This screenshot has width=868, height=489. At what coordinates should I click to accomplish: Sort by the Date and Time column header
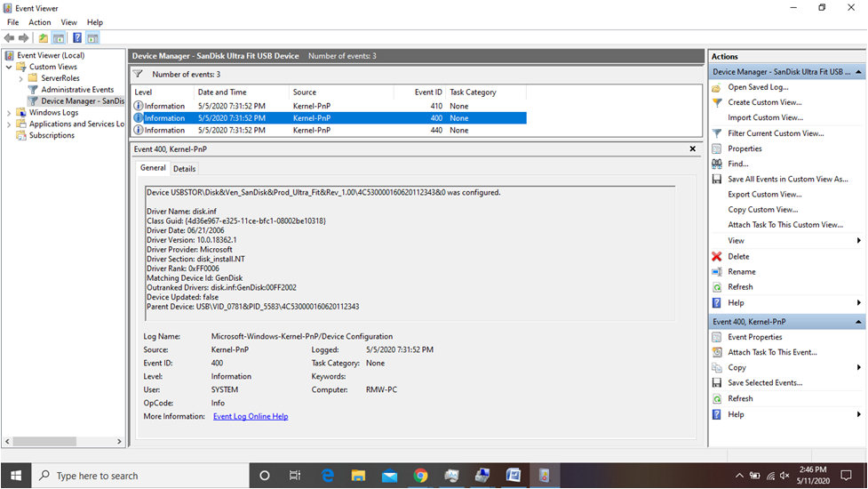click(x=241, y=92)
